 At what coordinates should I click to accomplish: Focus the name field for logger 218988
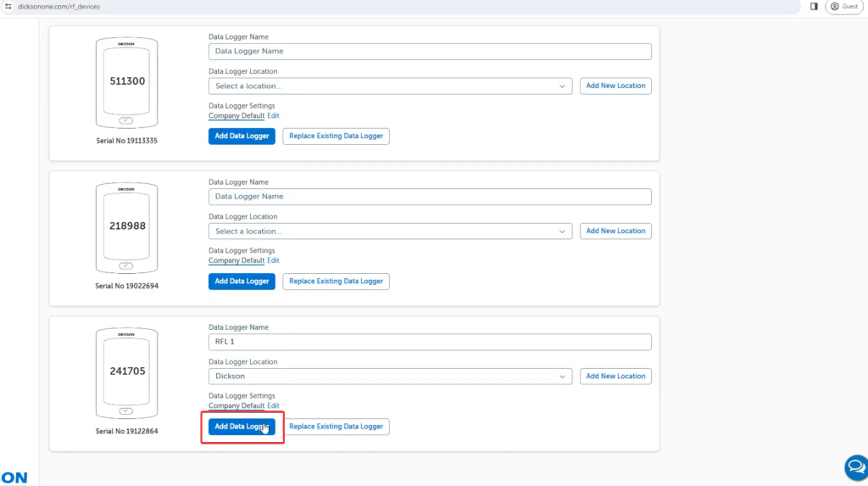pos(430,196)
